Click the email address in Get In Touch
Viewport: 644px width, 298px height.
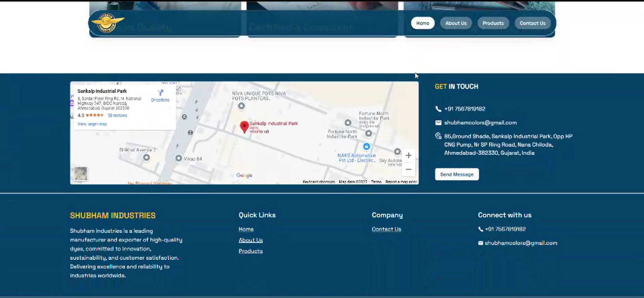480,123
